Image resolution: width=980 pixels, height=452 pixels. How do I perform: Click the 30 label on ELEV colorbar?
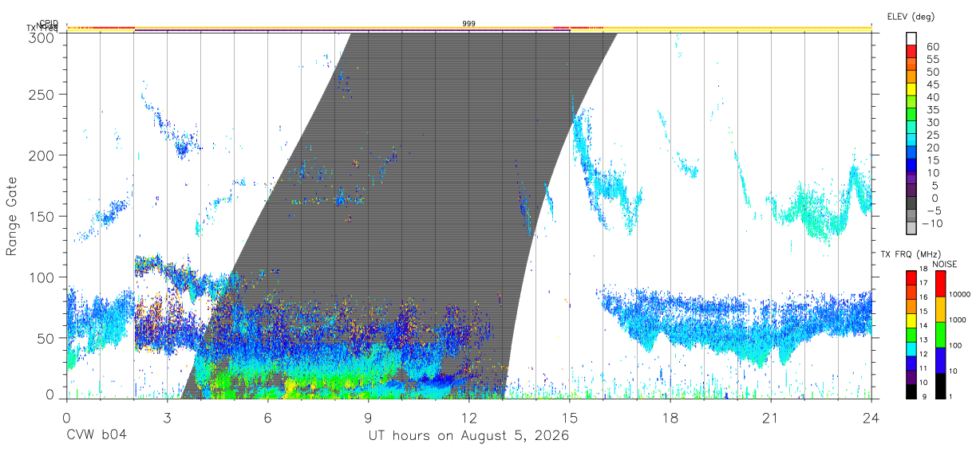pyautogui.click(x=931, y=123)
